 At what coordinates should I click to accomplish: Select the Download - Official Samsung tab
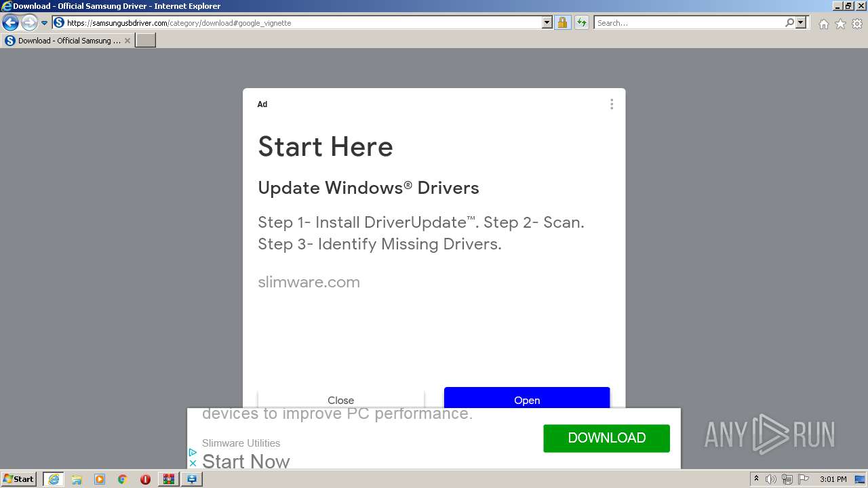pyautogui.click(x=67, y=41)
